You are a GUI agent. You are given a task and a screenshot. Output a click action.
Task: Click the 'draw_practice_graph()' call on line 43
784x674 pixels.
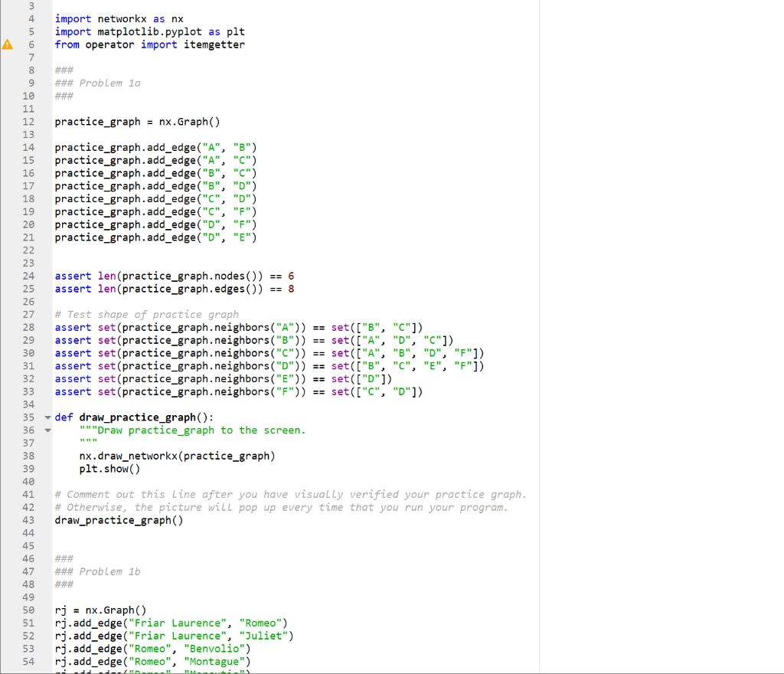pyautogui.click(x=119, y=521)
